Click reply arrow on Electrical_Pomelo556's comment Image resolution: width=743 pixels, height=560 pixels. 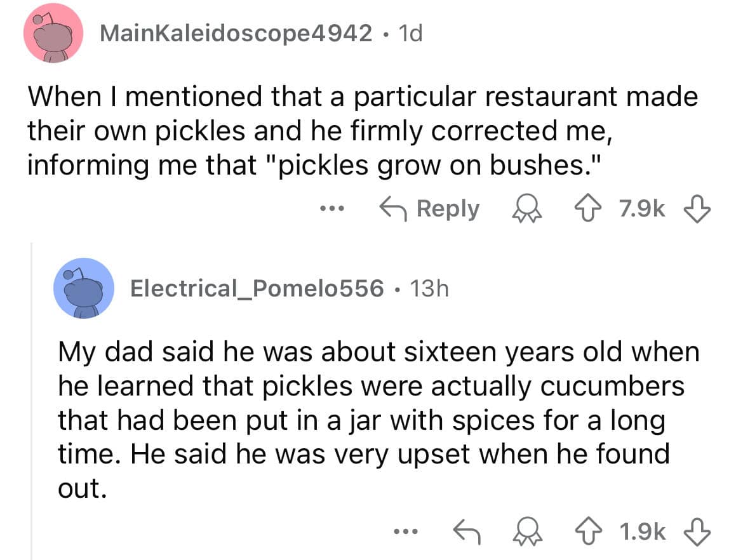[x=467, y=531]
